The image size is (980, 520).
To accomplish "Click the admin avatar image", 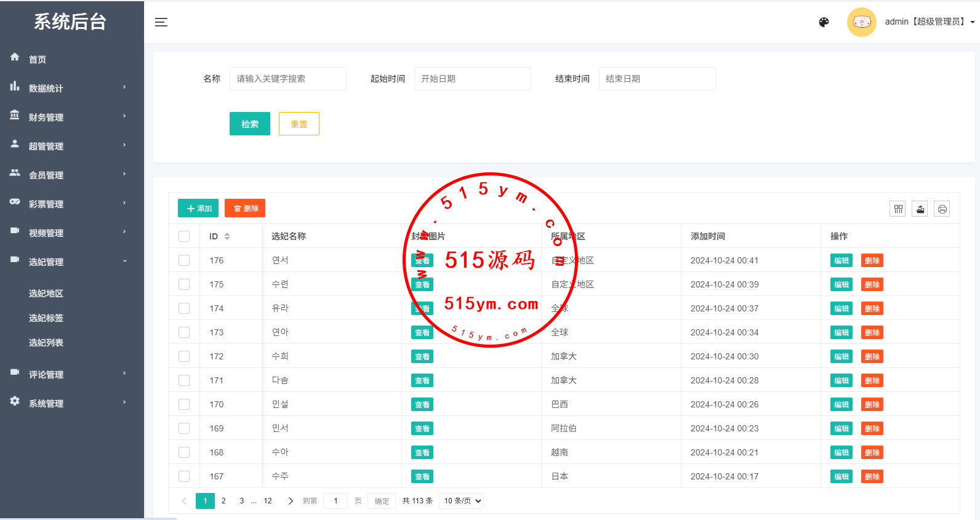I will click(x=861, y=22).
